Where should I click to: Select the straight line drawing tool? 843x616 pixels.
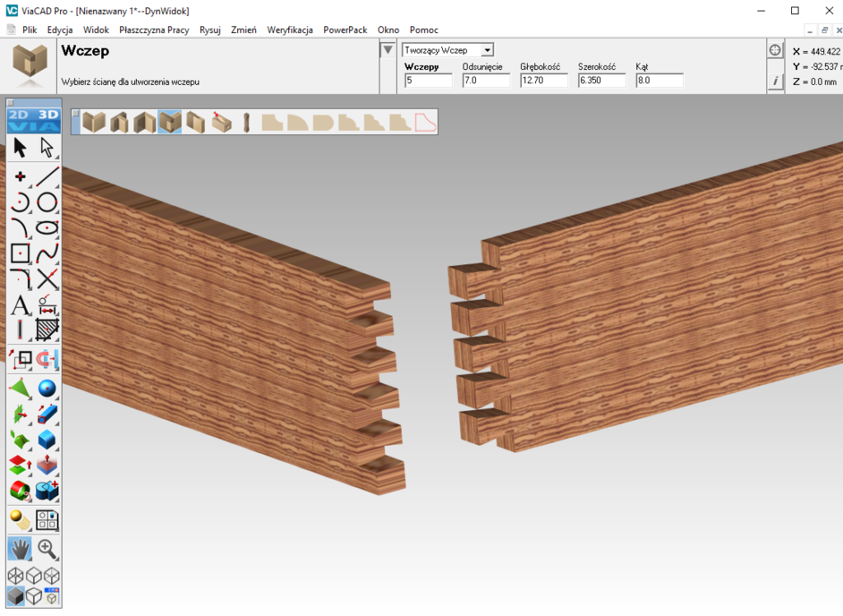point(47,176)
